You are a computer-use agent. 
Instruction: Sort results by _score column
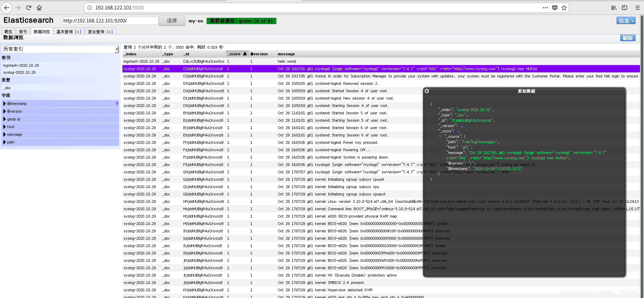point(237,54)
